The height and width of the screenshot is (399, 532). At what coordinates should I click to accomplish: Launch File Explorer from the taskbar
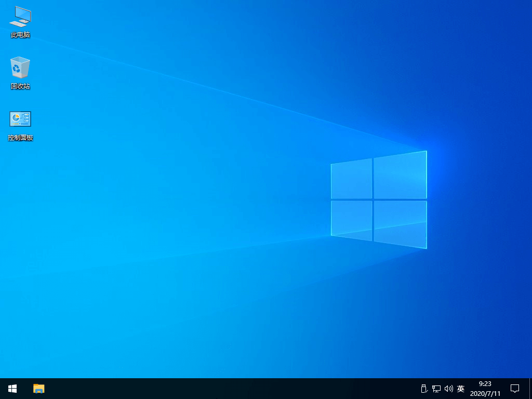click(39, 388)
